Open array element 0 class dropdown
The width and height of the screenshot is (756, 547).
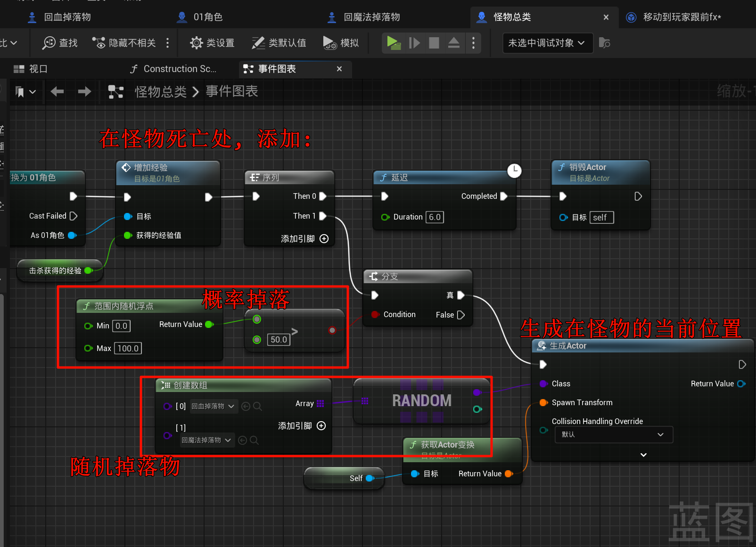point(214,406)
